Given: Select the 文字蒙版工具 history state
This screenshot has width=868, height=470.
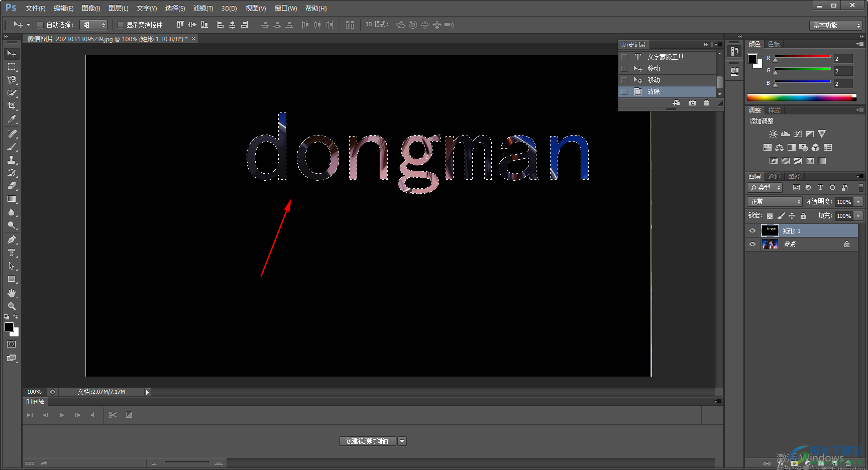Looking at the screenshot, I should (667, 57).
